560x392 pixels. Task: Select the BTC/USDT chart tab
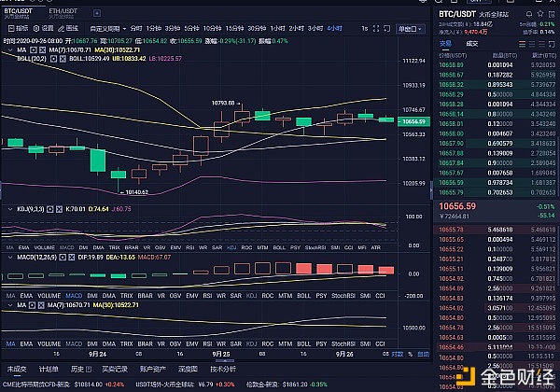(x=18, y=13)
